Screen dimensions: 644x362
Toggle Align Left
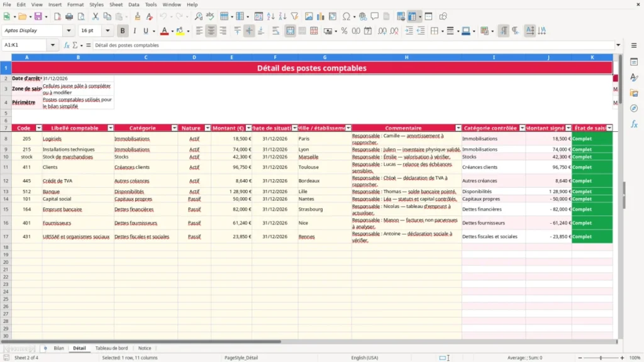[x=199, y=31]
